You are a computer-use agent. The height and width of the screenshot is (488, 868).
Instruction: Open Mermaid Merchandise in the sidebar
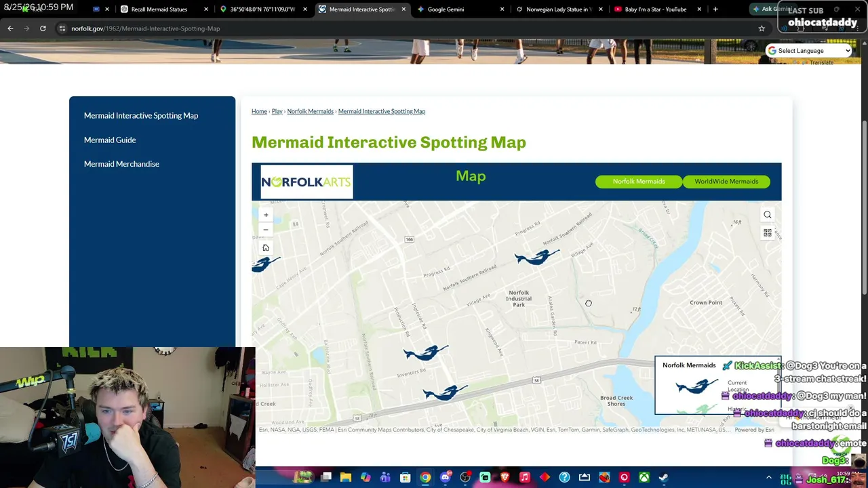[121, 164]
